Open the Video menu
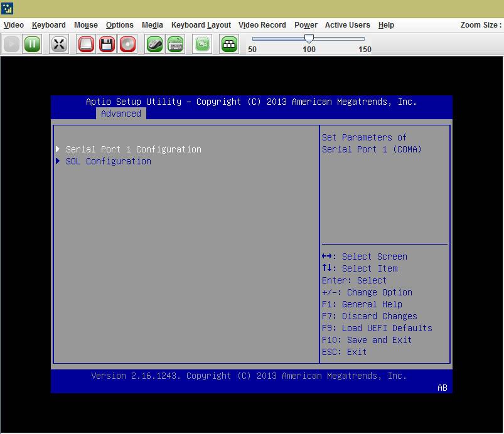Viewport: 504px width, 434px height. tap(14, 25)
